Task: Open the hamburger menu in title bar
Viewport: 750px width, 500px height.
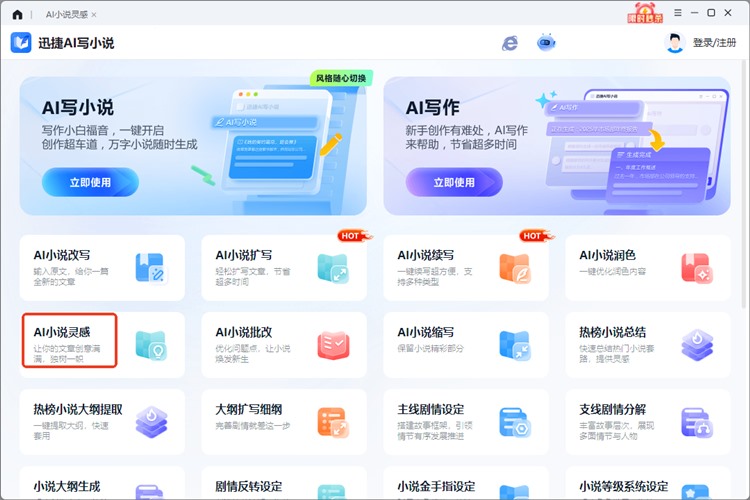Action: 678,13
